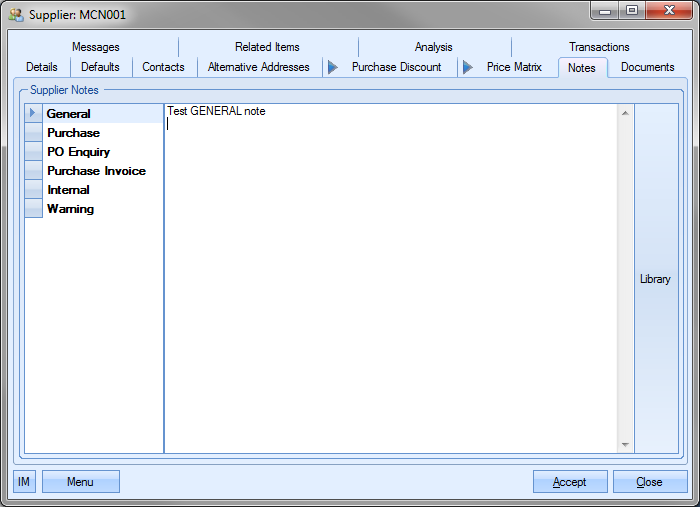This screenshot has height=507, width=700.
Task: Switch to the Related Items tab
Action: point(267,47)
